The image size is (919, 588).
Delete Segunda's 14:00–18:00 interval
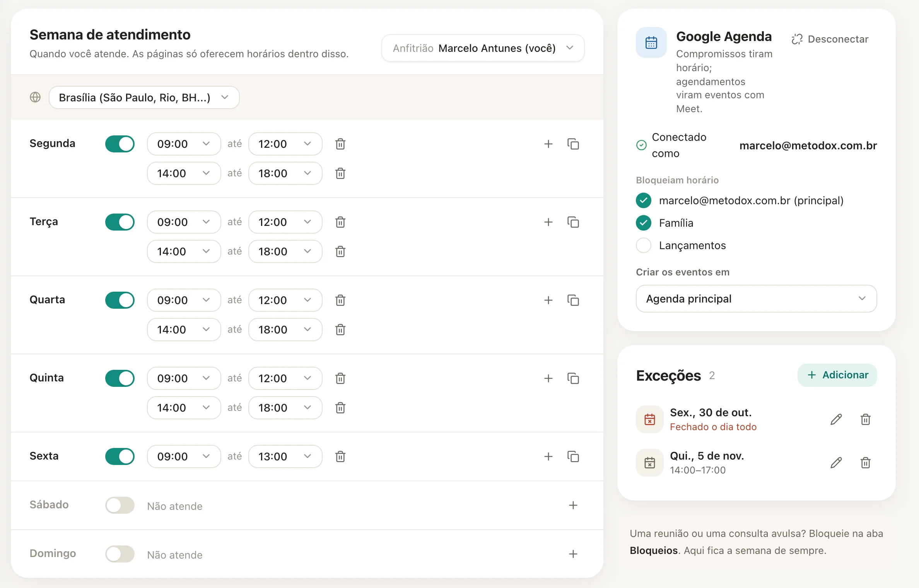(x=340, y=173)
